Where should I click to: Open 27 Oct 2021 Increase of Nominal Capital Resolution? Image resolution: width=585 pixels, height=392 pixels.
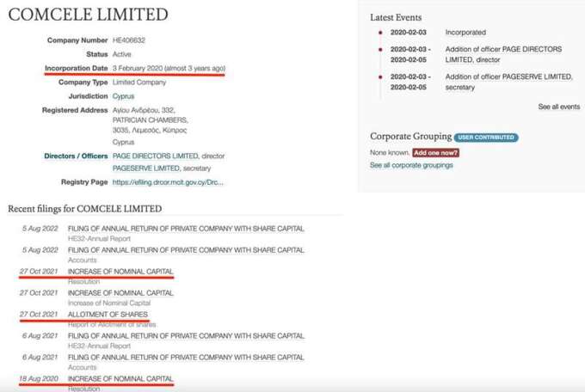tap(120, 272)
